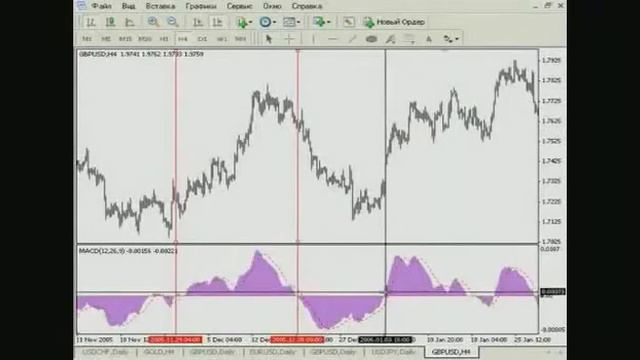The image size is (640, 360).
Task: Switch chart to candlesticks icon
Action: pos(110,22)
